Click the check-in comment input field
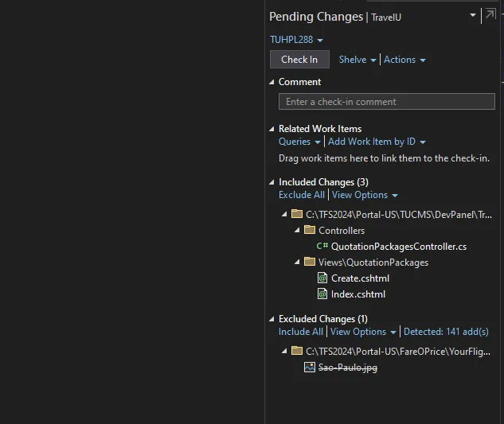Image resolution: width=504 pixels, height=424 pixels. (x=386, y=102)
